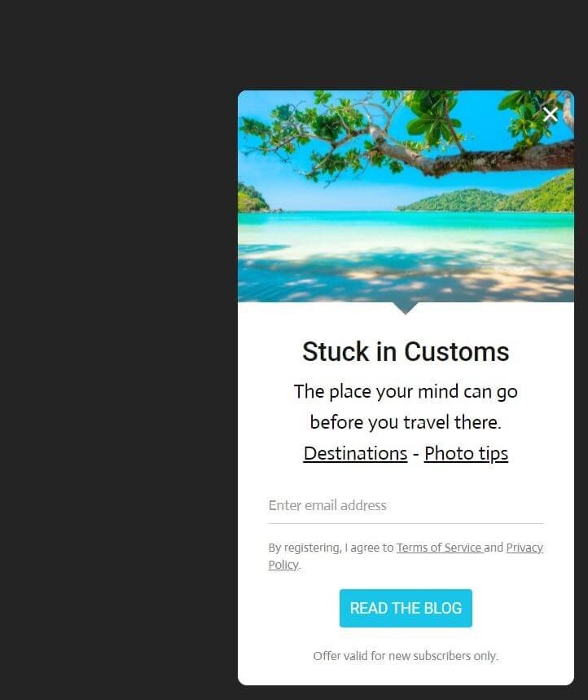Open the Terms of Service link
The image size is (588, 700).
[440, 548]
